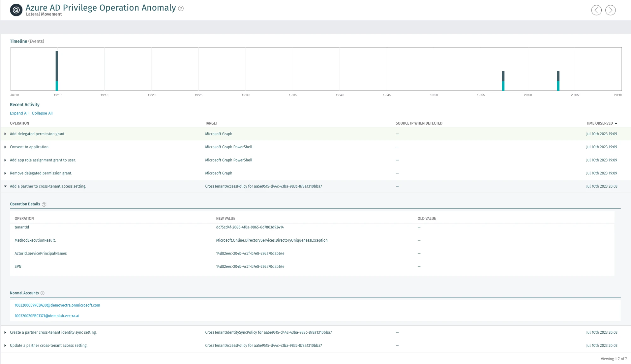Click Time Observed sort arrow
The image size is (631, 364).
pos(616,123)
